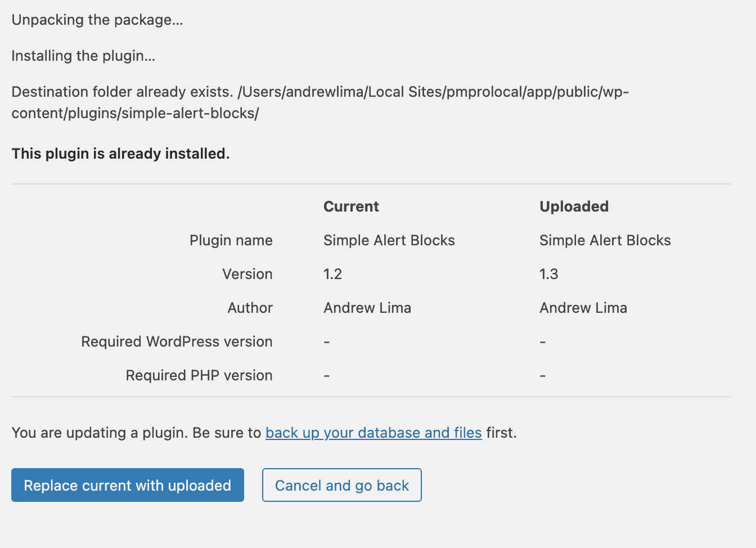This screenshot has width=756, height=548.
Task: Click Simple Alert Blocks under Uploaded
Action: click(605, 240)
